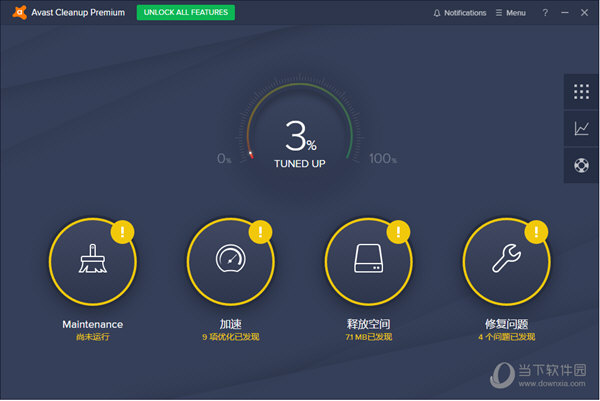The width and height of the screenshot is (600, 401).
Task: Click the 释放空间 label
Action: pyautogui.click(x=368, y=324)
